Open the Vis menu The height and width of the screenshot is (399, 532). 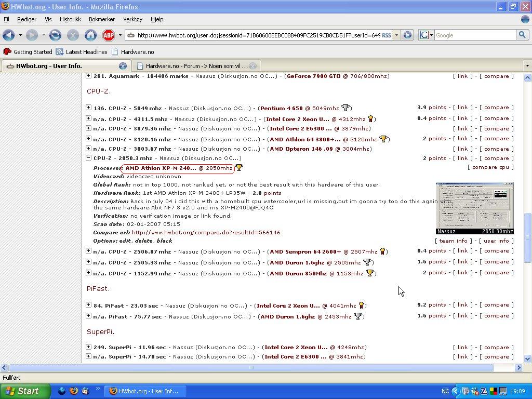[48, 19]
